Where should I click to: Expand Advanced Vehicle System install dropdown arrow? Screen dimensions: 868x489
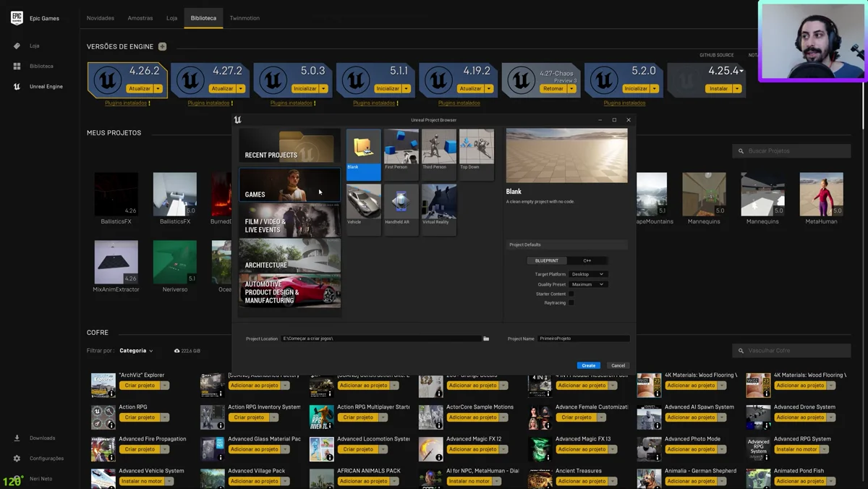pyautogui.click(x=168, y=481)
